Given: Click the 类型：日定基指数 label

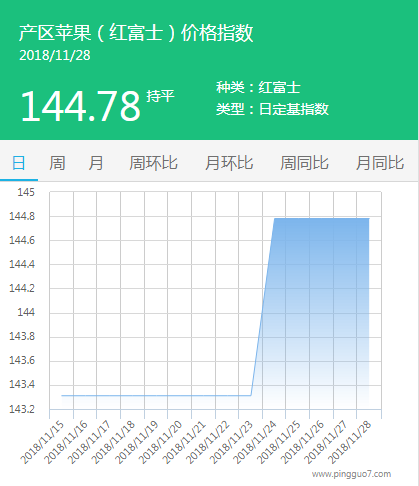Looking at the screenshot, I should click(272, 109).
